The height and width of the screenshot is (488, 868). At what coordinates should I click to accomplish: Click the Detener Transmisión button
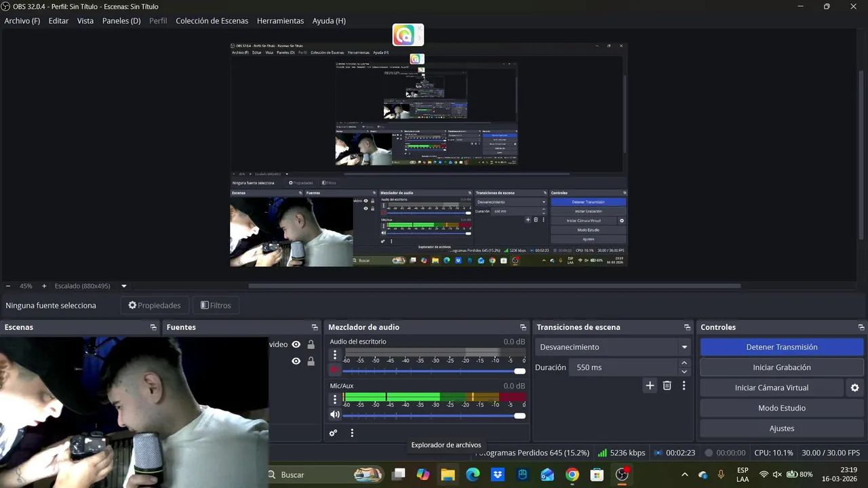[781, 347]
